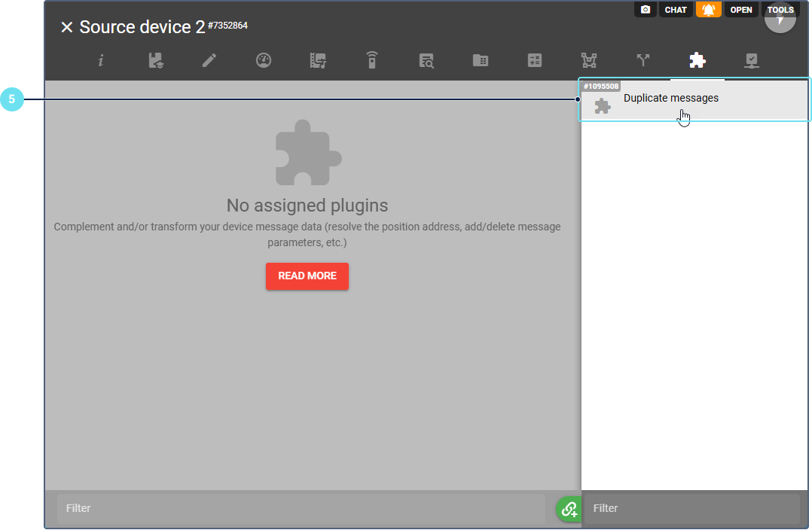
Task: Click the pencil edit icon
Action: (209, 61)
